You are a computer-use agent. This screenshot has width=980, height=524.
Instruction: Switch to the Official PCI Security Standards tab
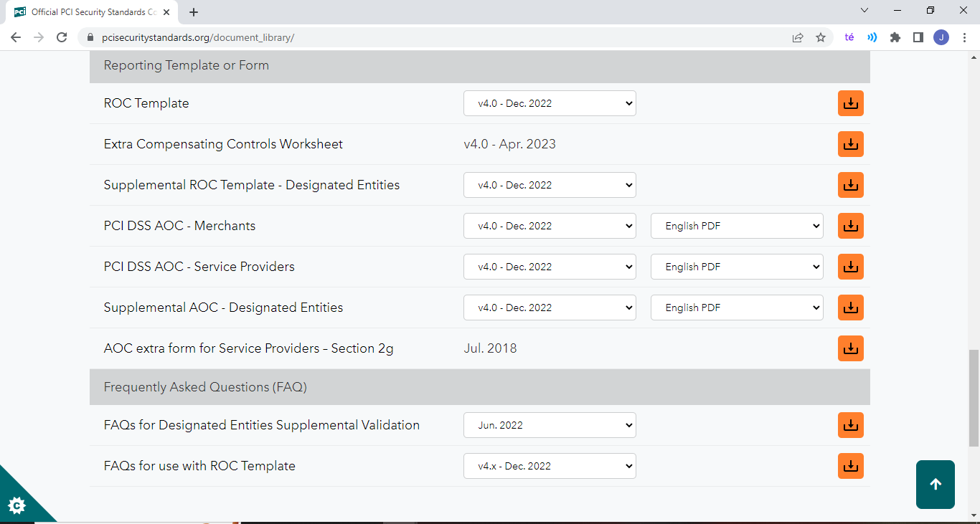coord(93,12)
